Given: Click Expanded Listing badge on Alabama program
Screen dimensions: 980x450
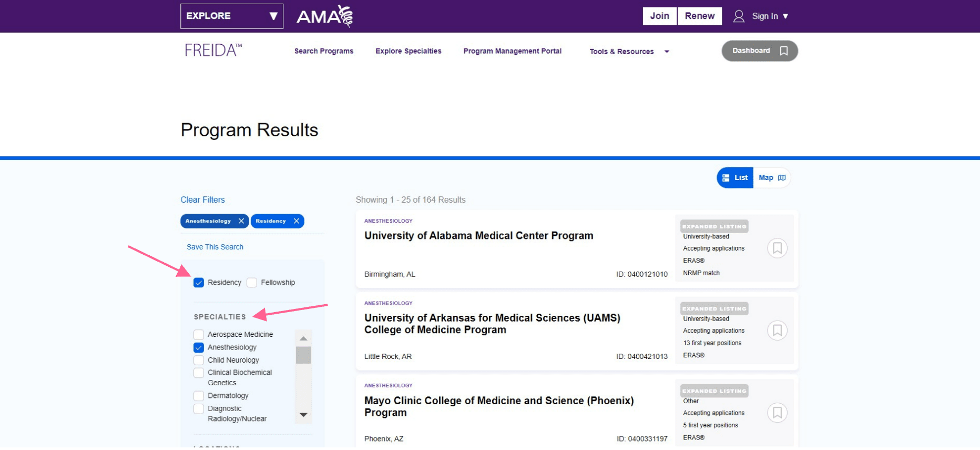Looking at the screenshot, I should (x=714, y=226).
